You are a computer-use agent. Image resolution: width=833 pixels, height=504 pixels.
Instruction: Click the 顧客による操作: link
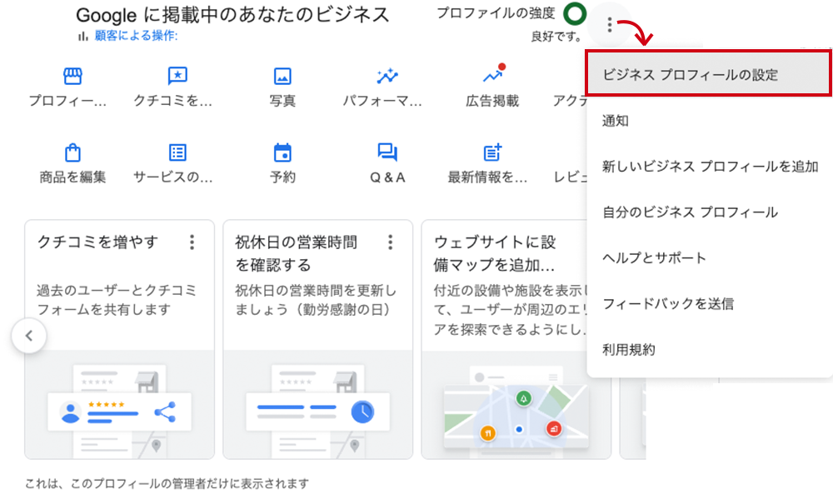[136, 36]
